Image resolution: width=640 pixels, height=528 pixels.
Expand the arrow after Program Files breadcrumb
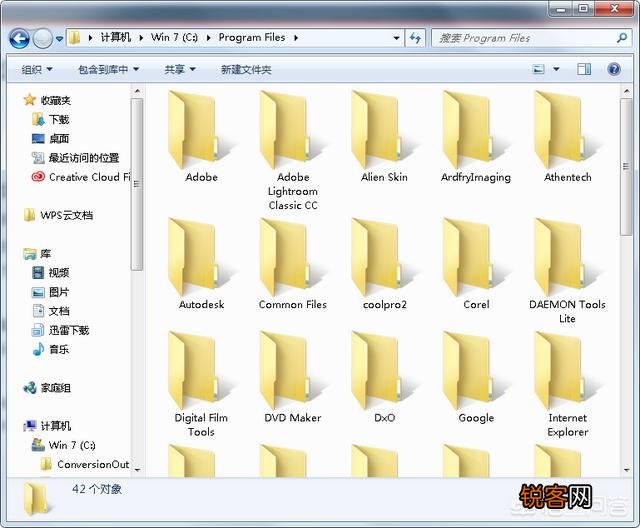point(296,38)
